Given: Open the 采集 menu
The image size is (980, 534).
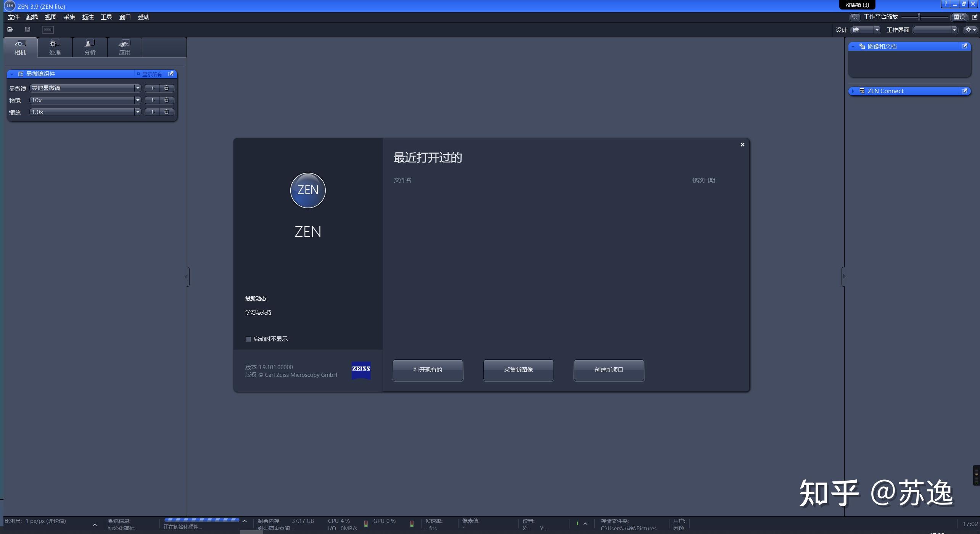Looking at the screenshot, I should coord(69,17).
